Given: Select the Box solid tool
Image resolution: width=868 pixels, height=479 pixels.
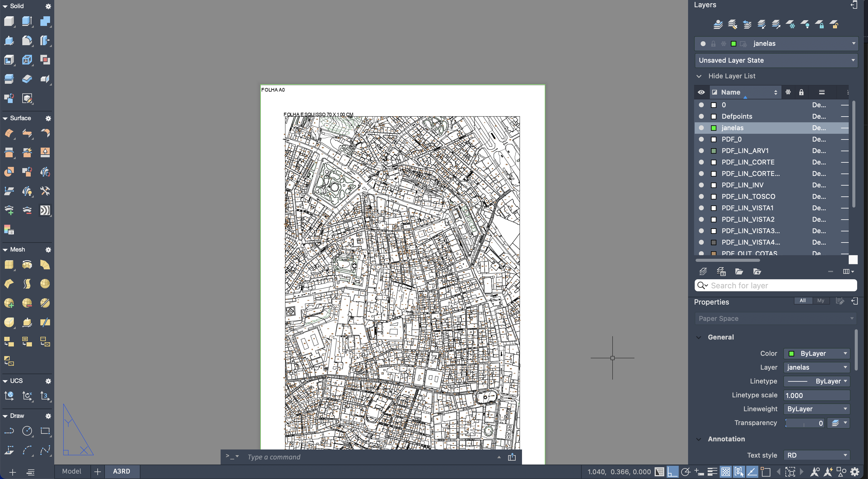Looking at the screenshot, I should 9,21.
